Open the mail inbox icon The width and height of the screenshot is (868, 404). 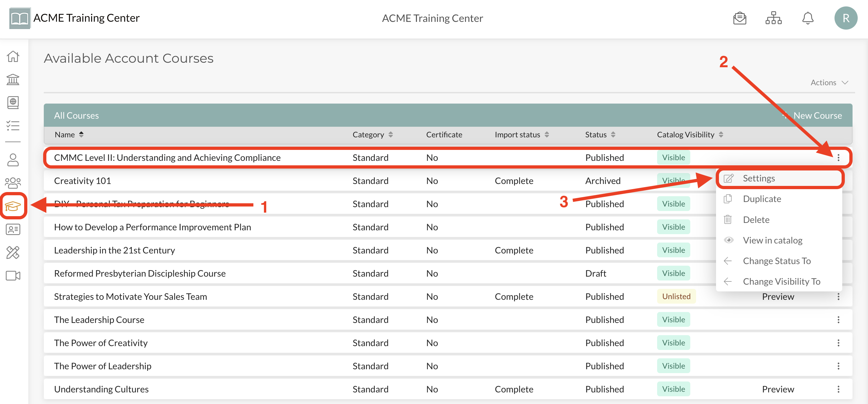tap(739, 18)
